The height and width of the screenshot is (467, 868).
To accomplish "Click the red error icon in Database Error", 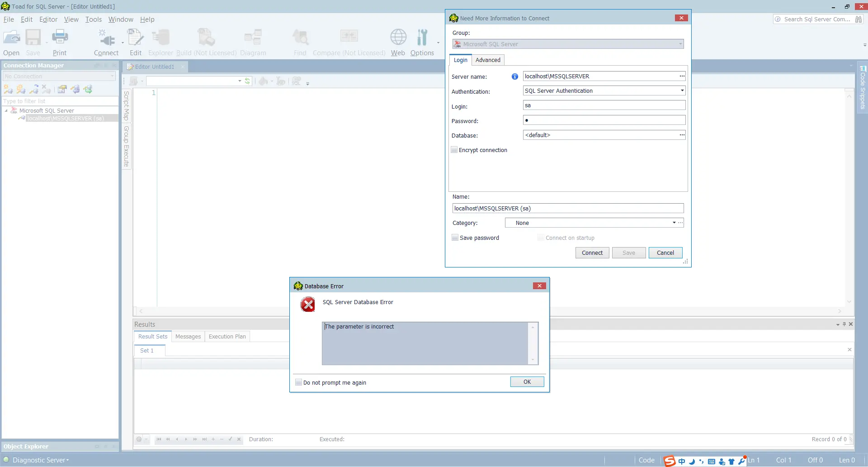I will (x=308, y=305).
